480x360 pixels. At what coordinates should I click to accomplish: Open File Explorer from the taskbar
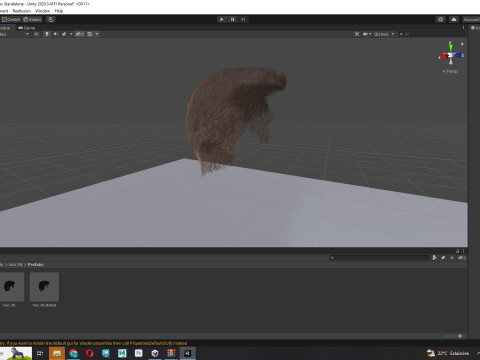pyautogui.click(x=57, y=353)
